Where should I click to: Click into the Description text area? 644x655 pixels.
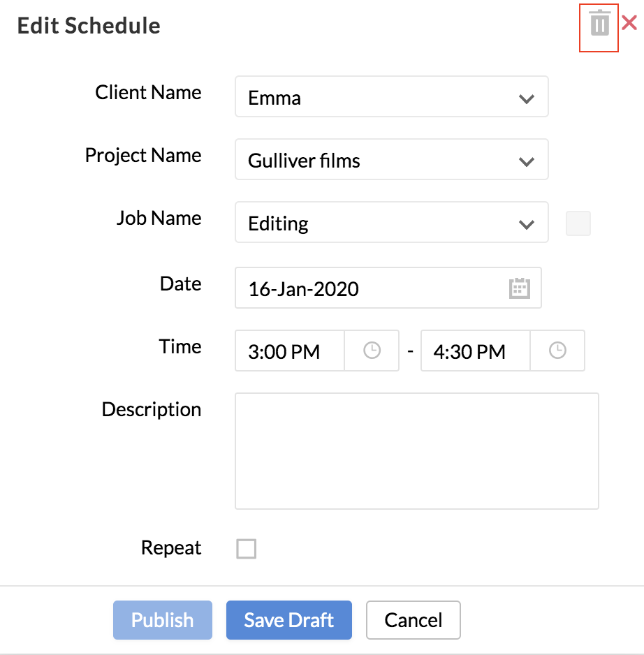click(417, 451)
